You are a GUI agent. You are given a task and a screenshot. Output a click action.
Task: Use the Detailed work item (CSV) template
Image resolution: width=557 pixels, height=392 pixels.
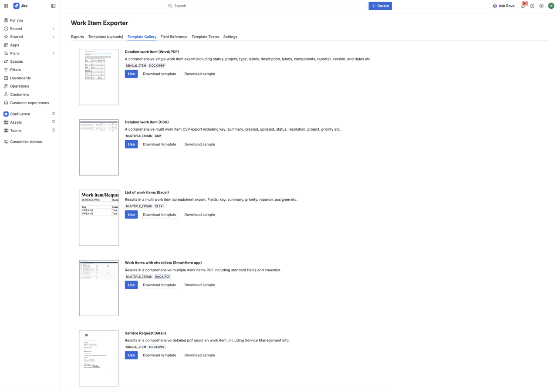click(131, 144)
